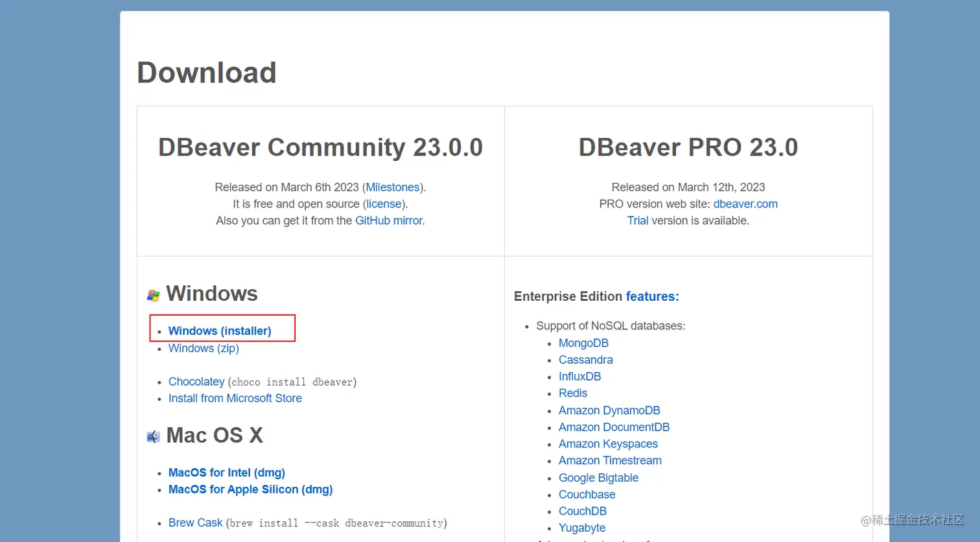
Task: Click the Mac OS X section heading
Action: click(x=215, y=435)
